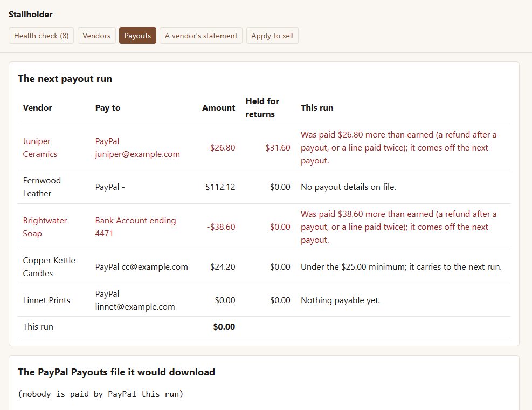
Task: Click the Linnet Prints vendor name
Action: (46, 300)
